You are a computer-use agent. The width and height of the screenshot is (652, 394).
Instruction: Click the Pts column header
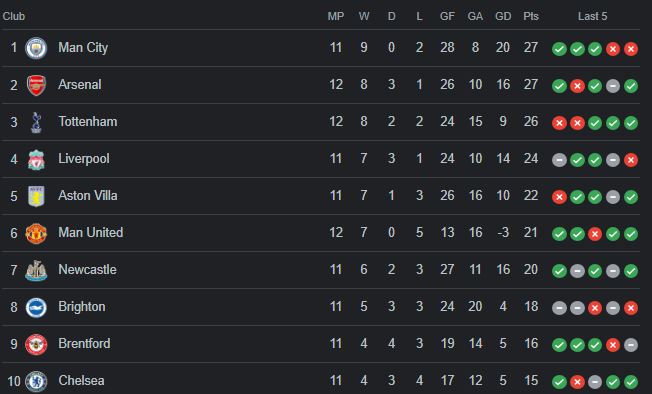(x=531, y=16)
